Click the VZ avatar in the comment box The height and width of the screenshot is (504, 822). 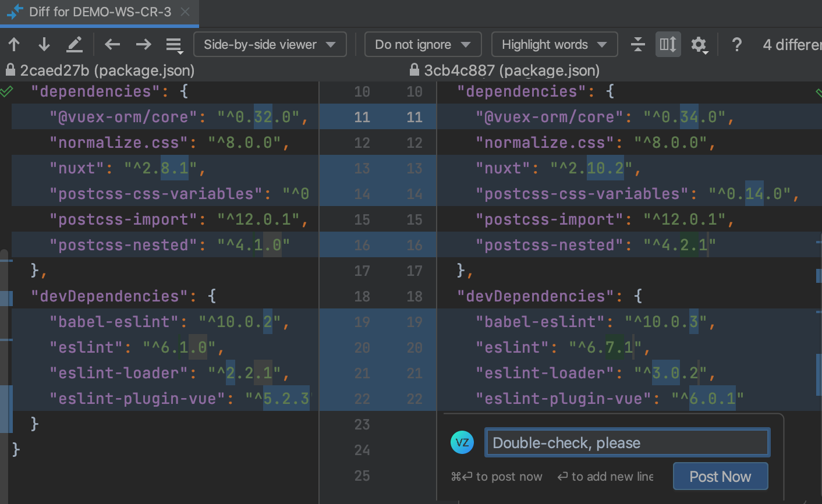462,442
